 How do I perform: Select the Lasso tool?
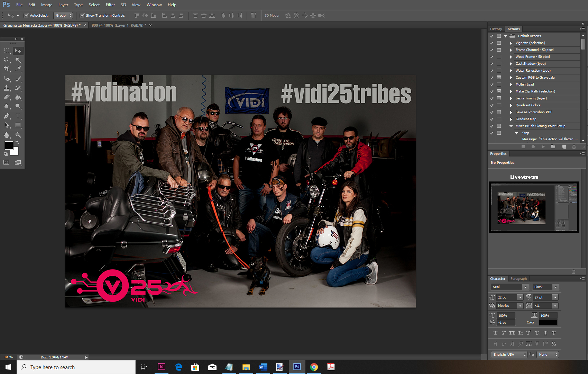[x=7, y=60]
